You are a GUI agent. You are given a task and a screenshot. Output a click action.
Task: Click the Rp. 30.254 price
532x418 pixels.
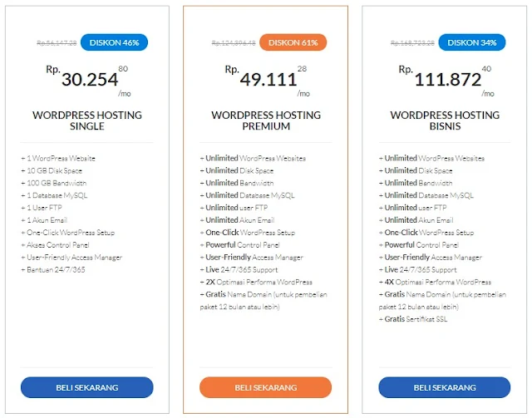coord(88,80)
